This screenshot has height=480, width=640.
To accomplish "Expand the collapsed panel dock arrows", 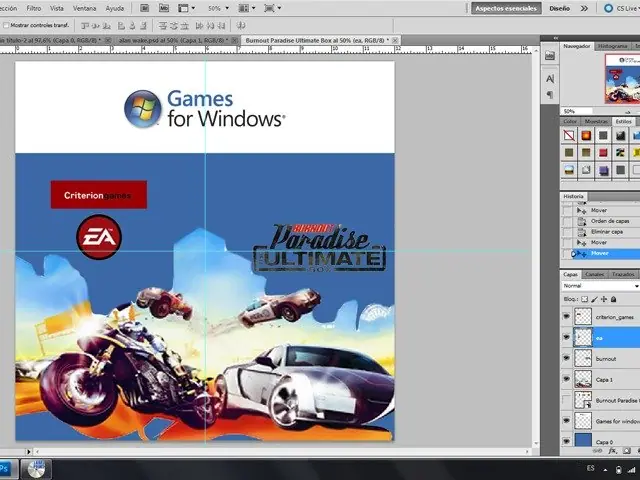I will coord(556,38).
